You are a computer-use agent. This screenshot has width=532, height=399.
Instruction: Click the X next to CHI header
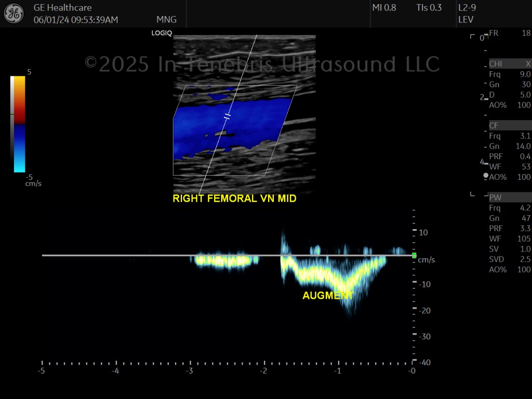point(528,64)
